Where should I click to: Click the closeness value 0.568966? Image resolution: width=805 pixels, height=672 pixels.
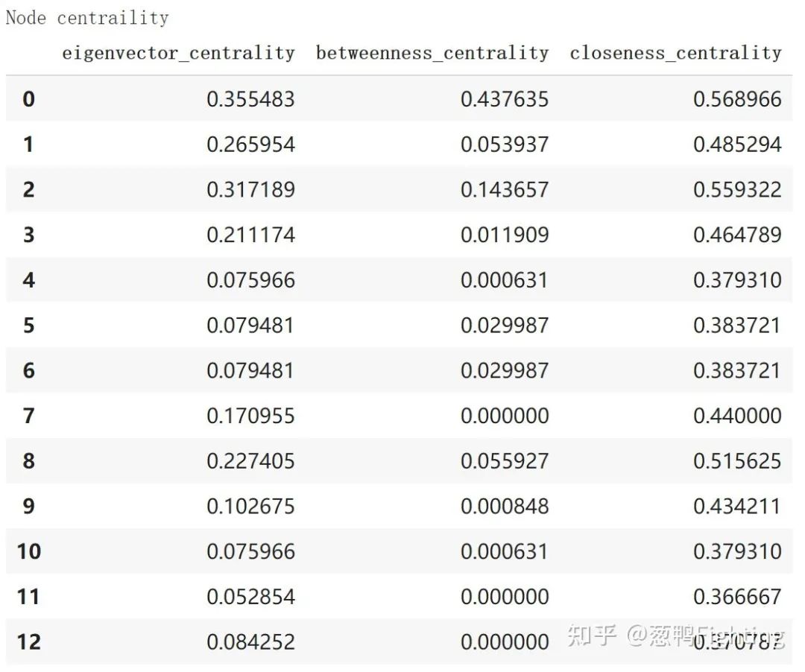(737, 99)
